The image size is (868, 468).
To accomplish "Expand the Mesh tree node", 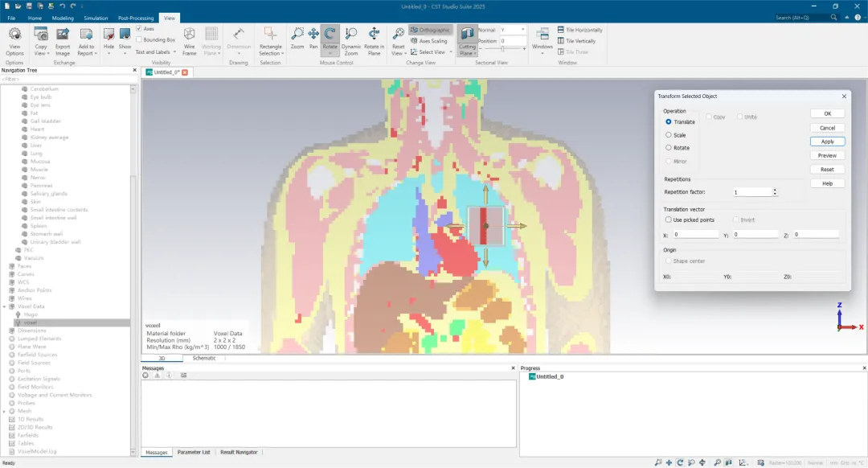I will click(5, 411).
